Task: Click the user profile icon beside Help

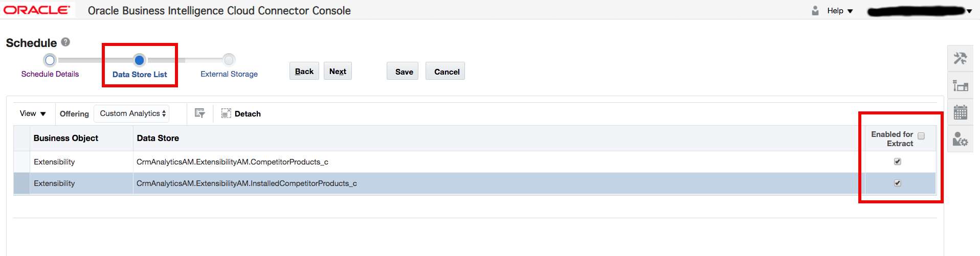Action: click(815, 11)
